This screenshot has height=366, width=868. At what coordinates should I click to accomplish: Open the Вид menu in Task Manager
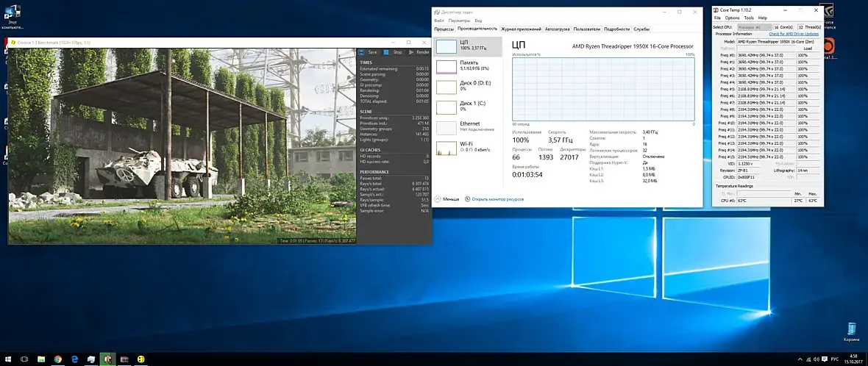(478, 21)
